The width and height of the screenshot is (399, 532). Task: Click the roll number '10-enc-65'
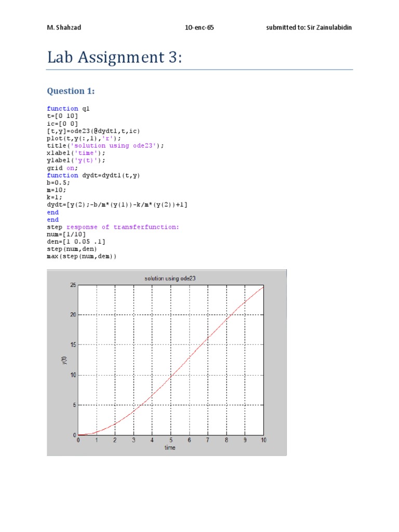click(x=199, y=28)
